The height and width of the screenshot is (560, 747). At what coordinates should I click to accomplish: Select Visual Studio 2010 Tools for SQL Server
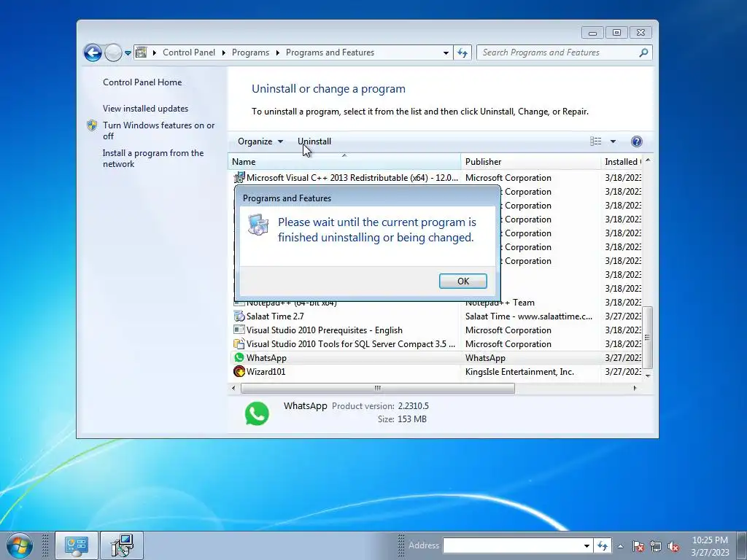[x=435, y=344]
